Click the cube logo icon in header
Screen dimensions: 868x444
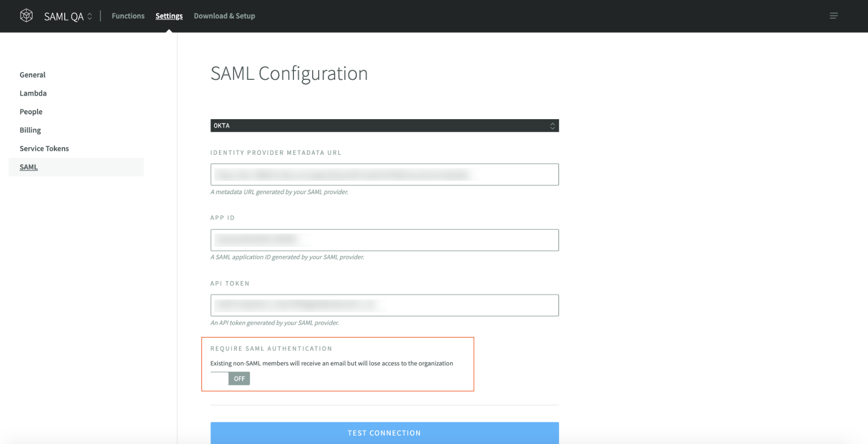(27, 16)
